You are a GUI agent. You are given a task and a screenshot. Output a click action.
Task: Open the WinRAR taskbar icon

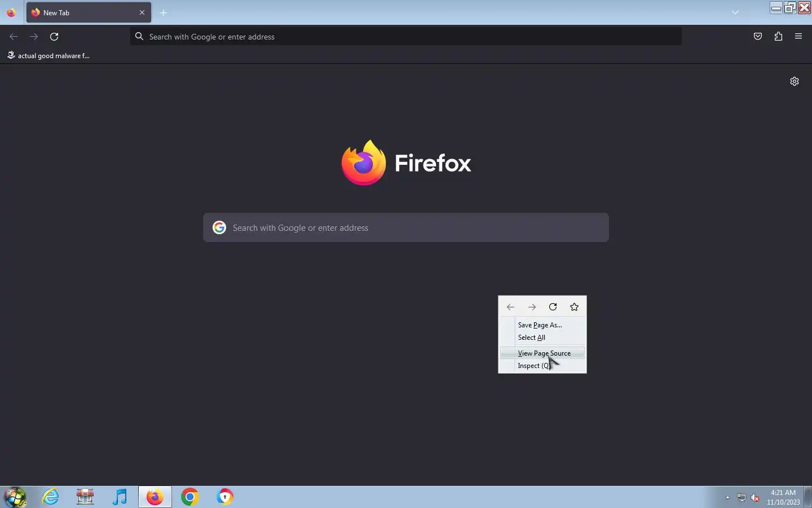click(x=85, y=497)
